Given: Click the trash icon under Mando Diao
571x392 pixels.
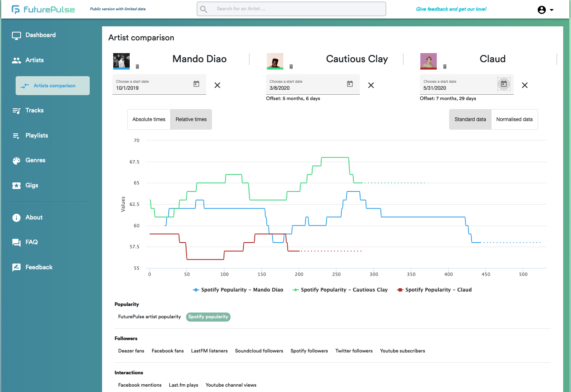Looking at the screenshot, I should pos(138,66).
